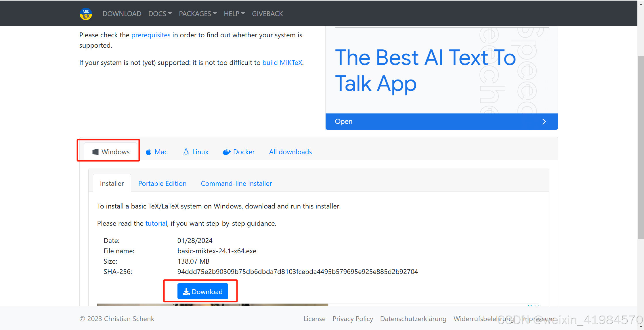Click the download arrow icon on Download button
The height and width of the screenshot is (330, 644).
click(187, 291)
